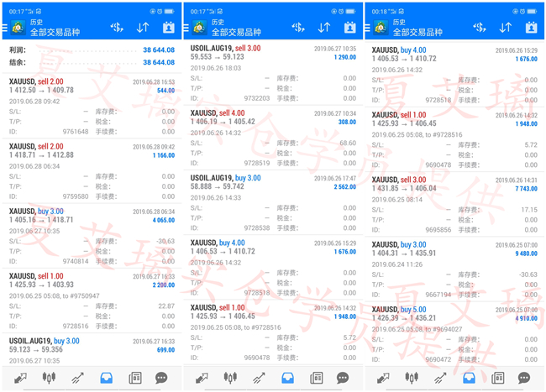The height and width of the screenshot is (392, 546).
Task: Open Trade trend-line tab below 利润 summary panel
Action: (x=77, y=378)
